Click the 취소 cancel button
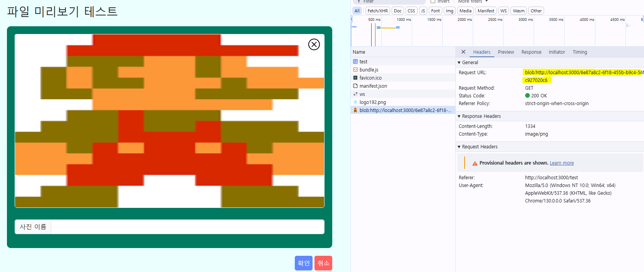644x272 pixels. click(x=323, y=263)
